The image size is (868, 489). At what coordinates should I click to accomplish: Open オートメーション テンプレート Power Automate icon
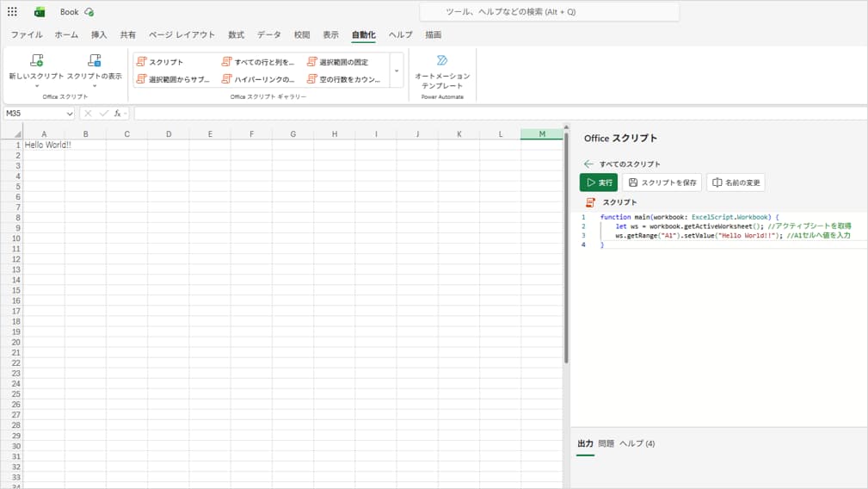click(x=442, y=60)
